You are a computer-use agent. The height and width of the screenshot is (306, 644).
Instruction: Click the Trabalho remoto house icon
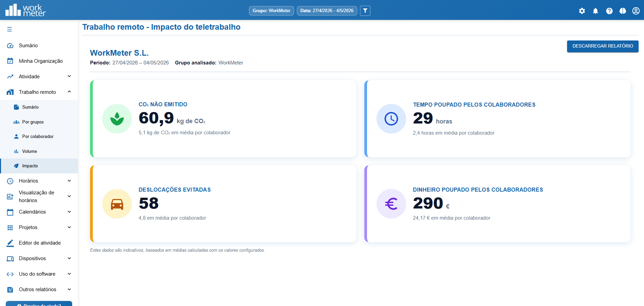click(x=10, y=92)
